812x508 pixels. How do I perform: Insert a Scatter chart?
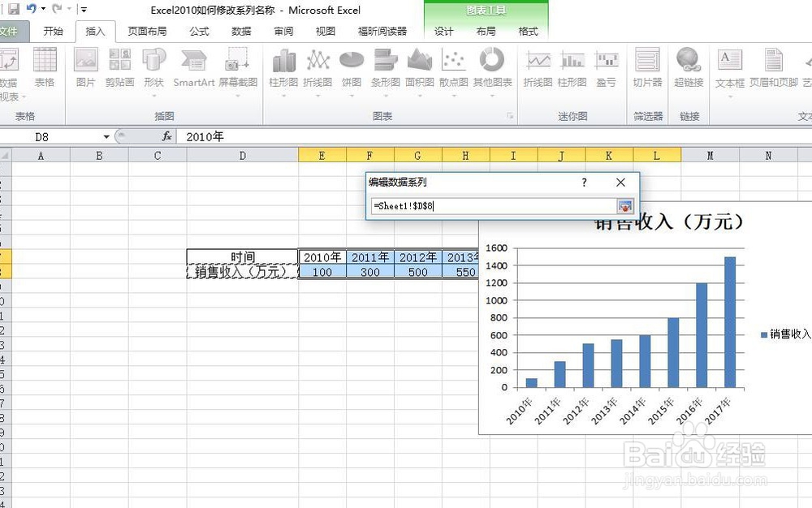click(452, 69)
